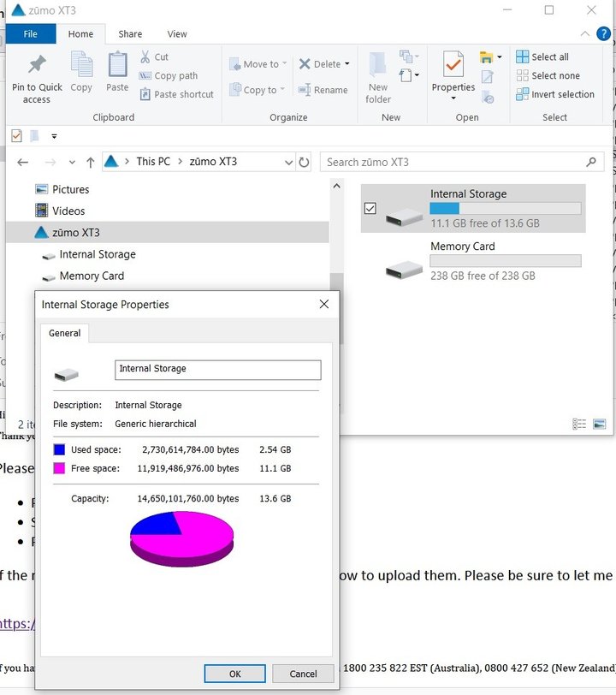Open the Easy access dropdown
Image resolution: width=616 pixels, height=695 pixels.
click(409, 75)
